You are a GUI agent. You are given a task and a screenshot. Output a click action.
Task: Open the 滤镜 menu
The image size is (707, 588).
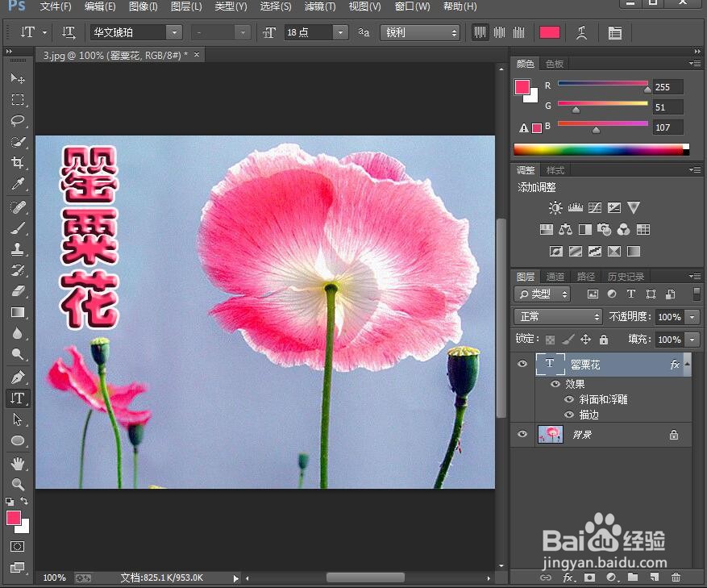click(319, 6)
